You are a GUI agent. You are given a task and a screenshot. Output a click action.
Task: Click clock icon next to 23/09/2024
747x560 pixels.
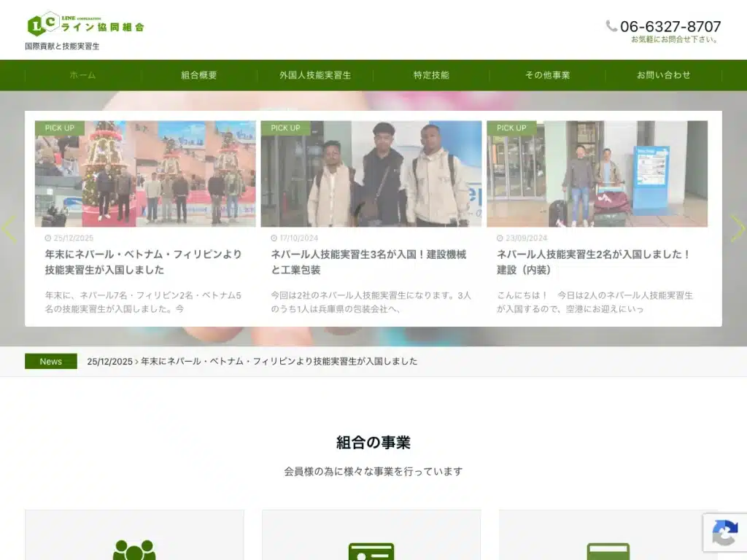click(500, 238)
